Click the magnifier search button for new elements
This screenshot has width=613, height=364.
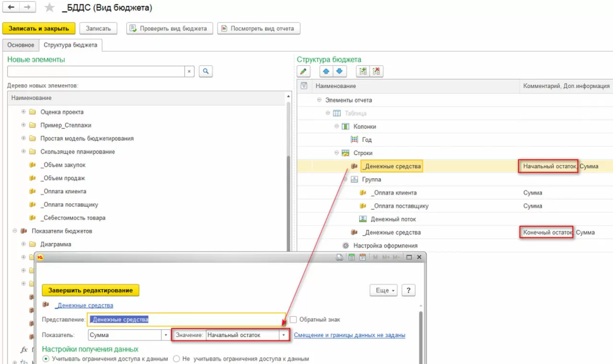pos(205,71)
